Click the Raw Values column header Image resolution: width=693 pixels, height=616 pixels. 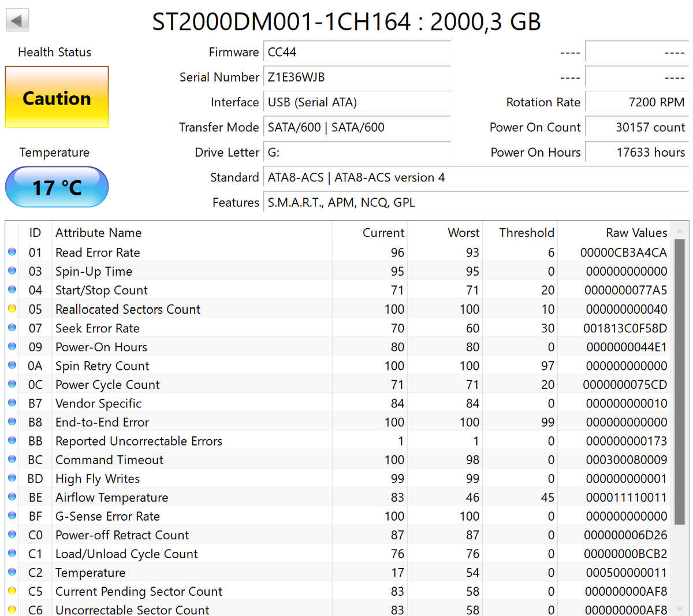tap(636, 232)
